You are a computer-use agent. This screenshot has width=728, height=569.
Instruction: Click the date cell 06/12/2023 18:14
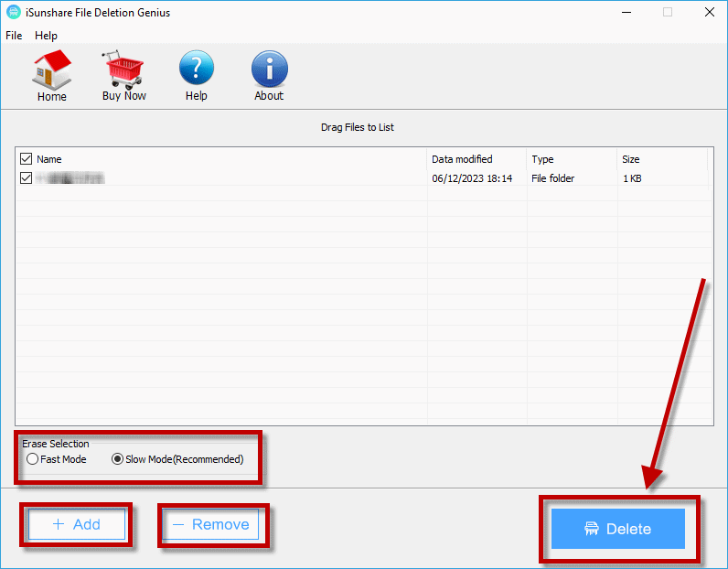(x=472, y=178)
